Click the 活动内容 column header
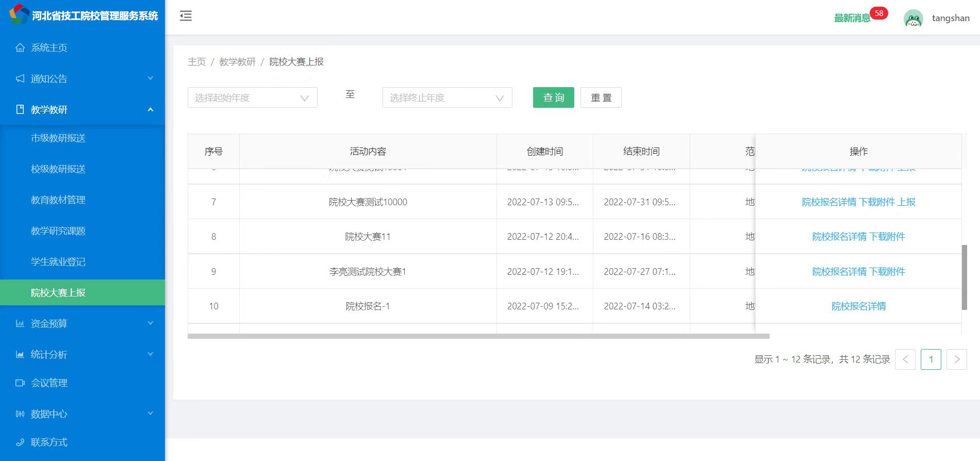The height and width of the screenshot is (461, 980). (368, 151)
